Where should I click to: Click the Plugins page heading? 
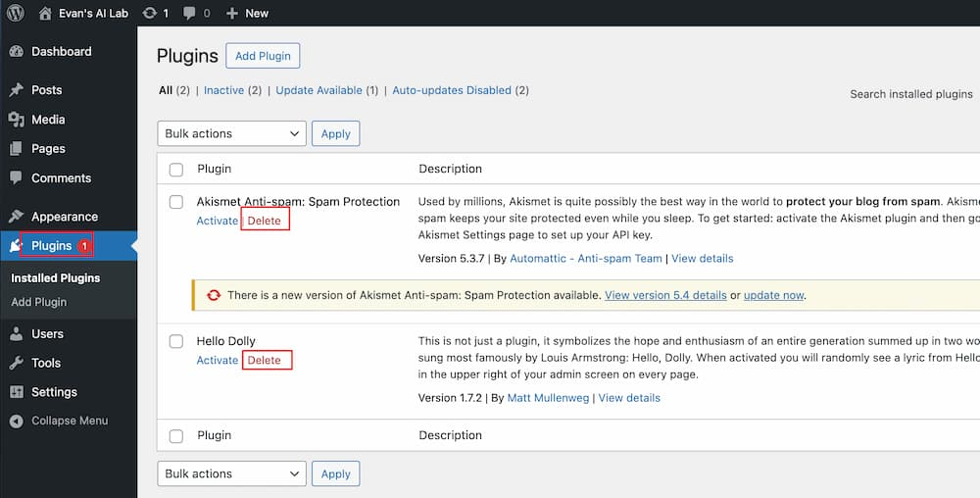pyautogui.click(x=187, y=56)
